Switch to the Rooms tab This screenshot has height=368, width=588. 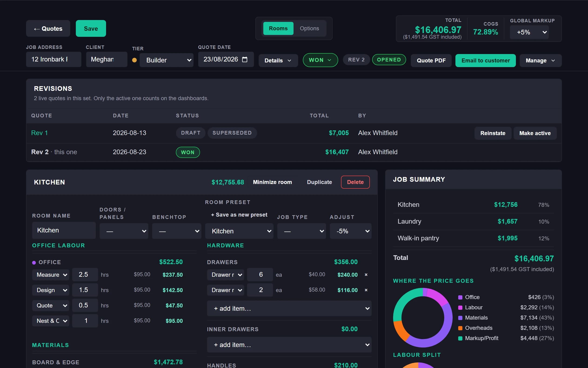pyautogui.click(x=278, y=28)
